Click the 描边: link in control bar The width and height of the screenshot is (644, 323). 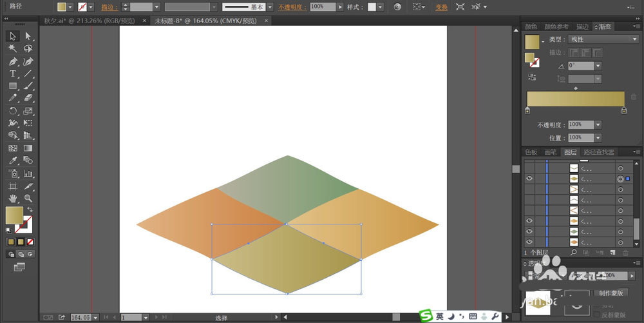pyautogui.click(x=109, y=7)
